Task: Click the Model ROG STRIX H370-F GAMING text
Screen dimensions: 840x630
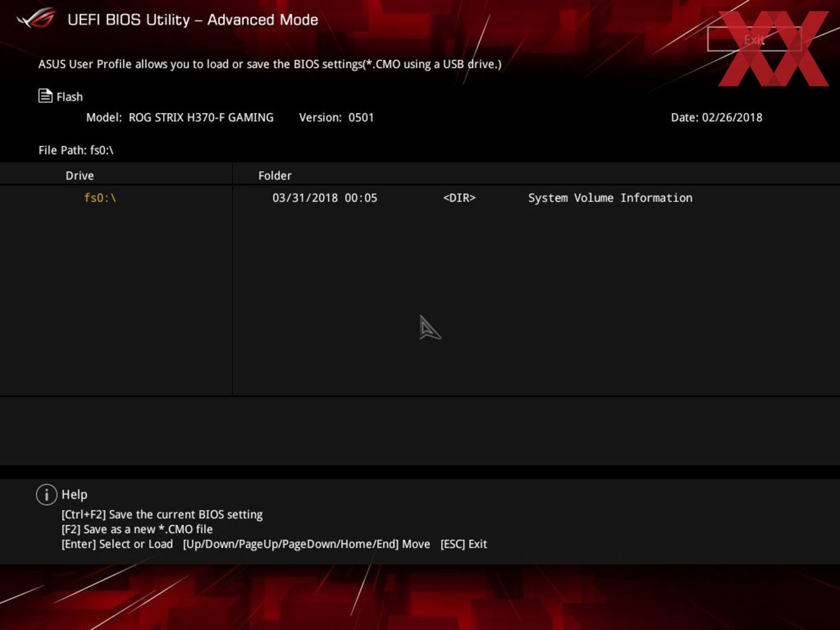Action: 180,117
